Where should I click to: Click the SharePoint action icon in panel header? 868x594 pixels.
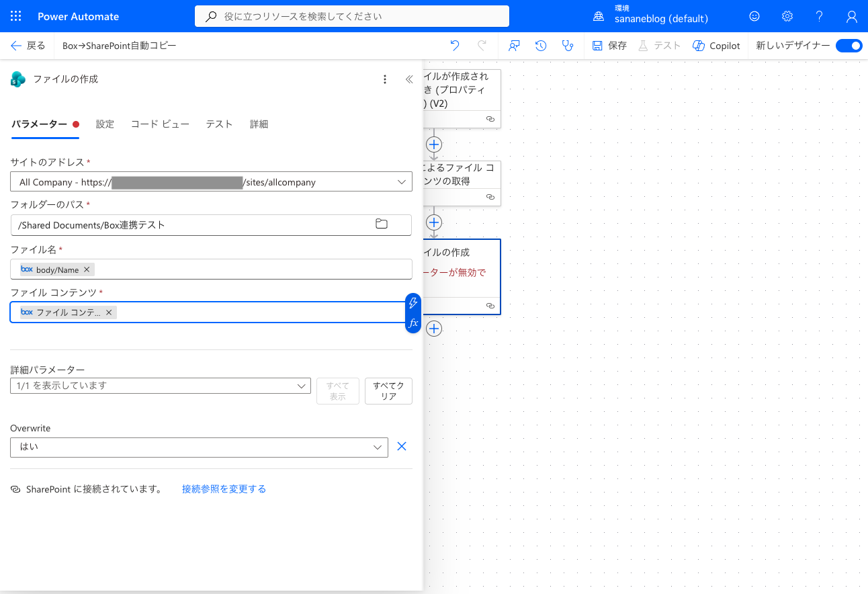point(18,79)
